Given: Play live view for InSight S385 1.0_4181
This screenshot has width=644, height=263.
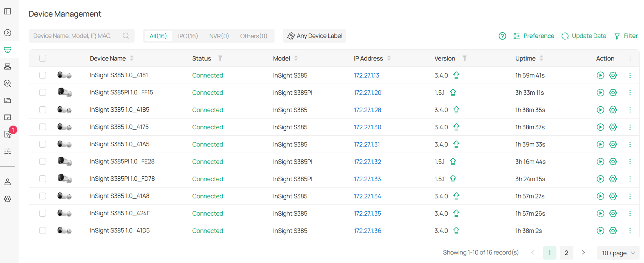Looking at the screenshot, I should [x=600, y=75].
